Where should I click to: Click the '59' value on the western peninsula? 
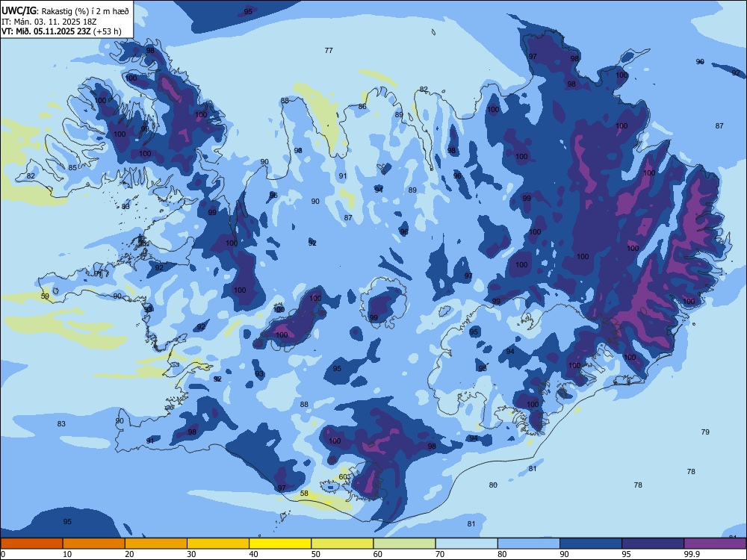[x=45, y=296]
